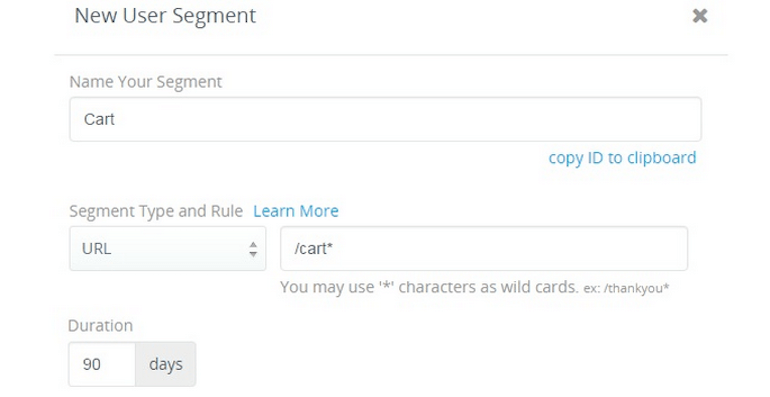Place cursor after Cart in name field
The height and width of the screenshot is (397, 770).
coord(116,119)
